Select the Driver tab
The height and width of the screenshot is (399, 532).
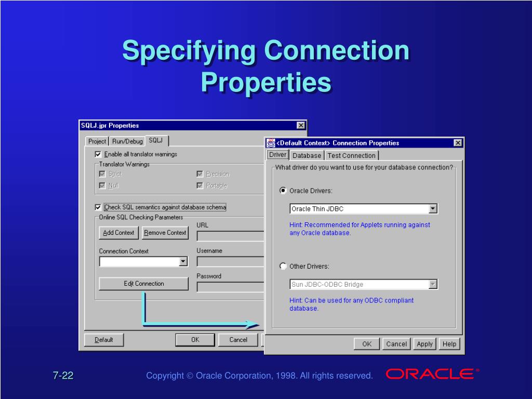click(277, 155)
